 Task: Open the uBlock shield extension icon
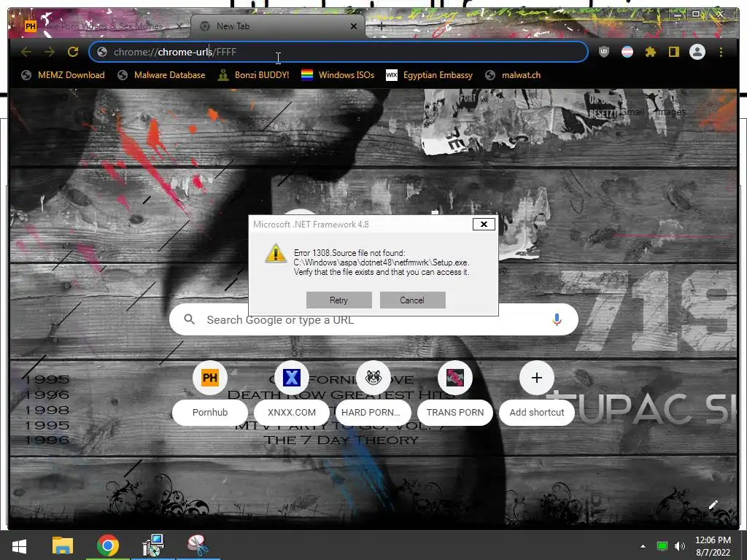[603, 52]
